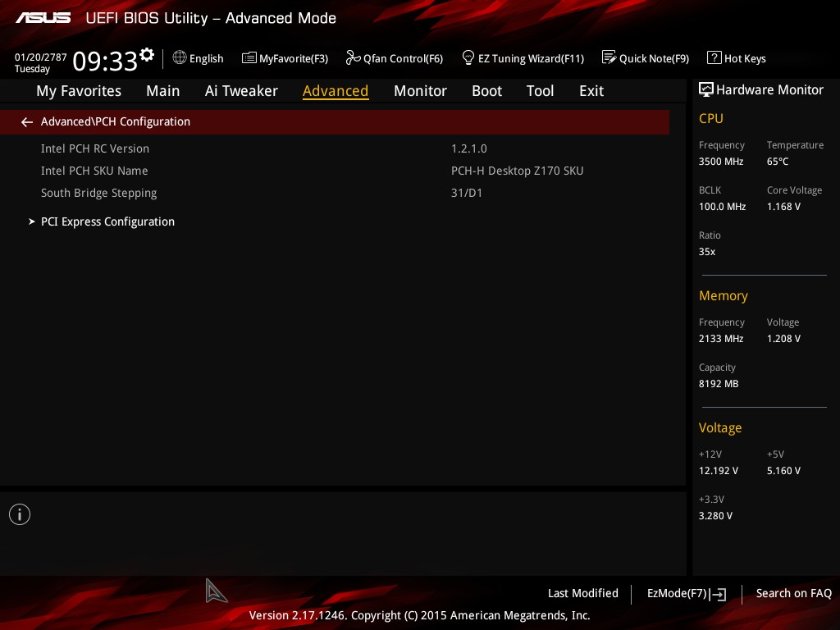Click +3.3V reading 3.280 V
This screenshot has width=840, height=630.
click(x=715, y=515)
